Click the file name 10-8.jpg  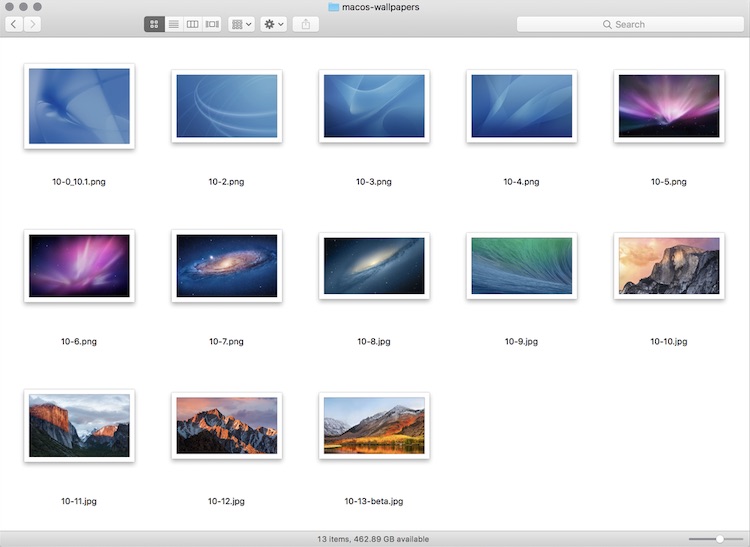[374, 341]
